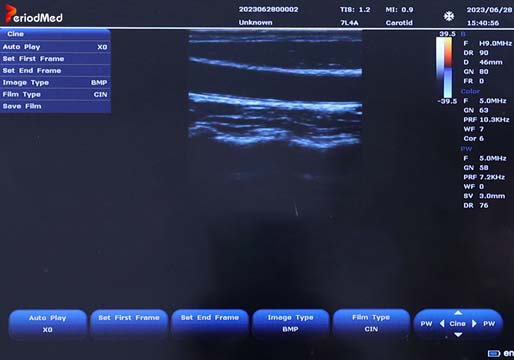
Task: Click the left arrow beside Cine
Action: pyautogui.click(x=442, y=323)
